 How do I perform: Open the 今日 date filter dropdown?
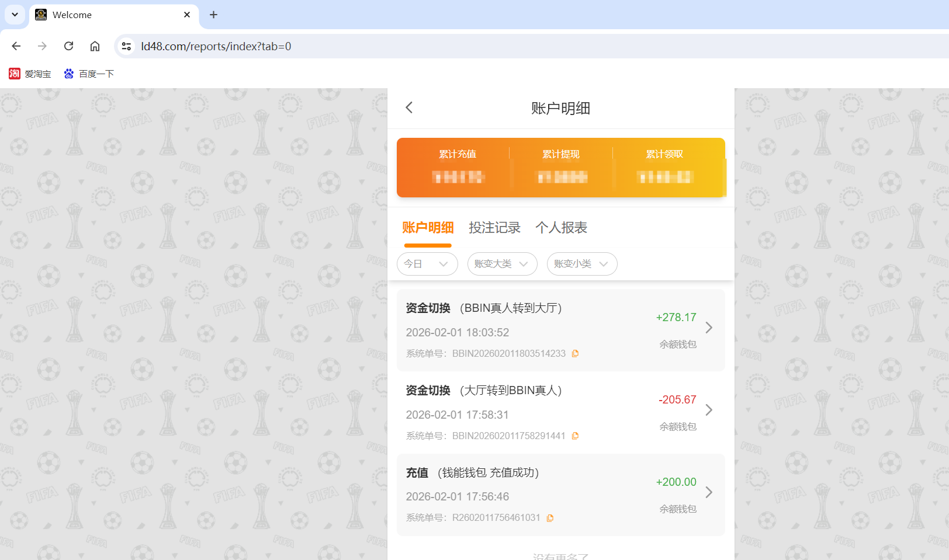pyautogui.click(x=427, y=264)
